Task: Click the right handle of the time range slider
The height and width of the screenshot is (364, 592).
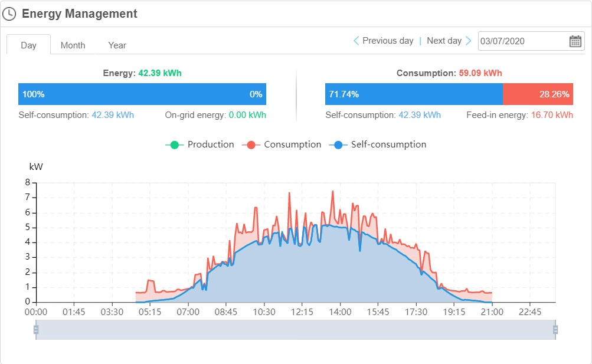Action: (x=555, y=330)
